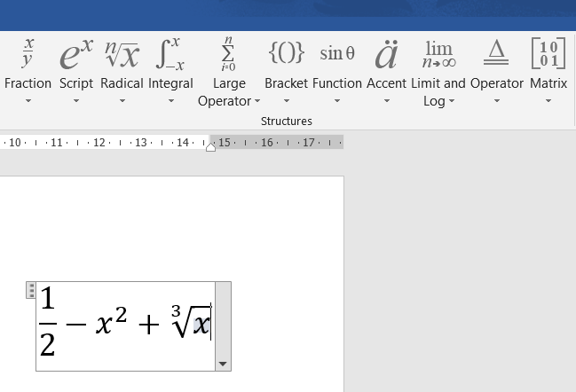The image size is (576, 392).
Task: Select the Bracket structure icon
Action: 286,53
